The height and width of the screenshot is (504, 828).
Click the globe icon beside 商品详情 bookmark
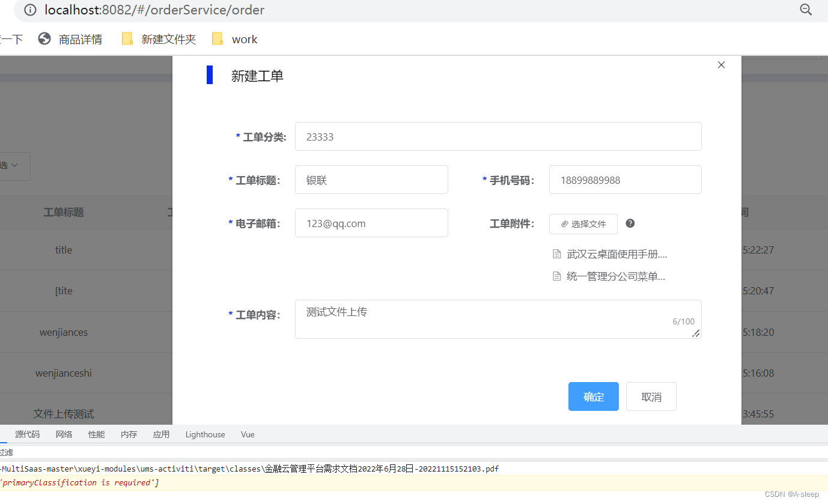tap(44, 38)
